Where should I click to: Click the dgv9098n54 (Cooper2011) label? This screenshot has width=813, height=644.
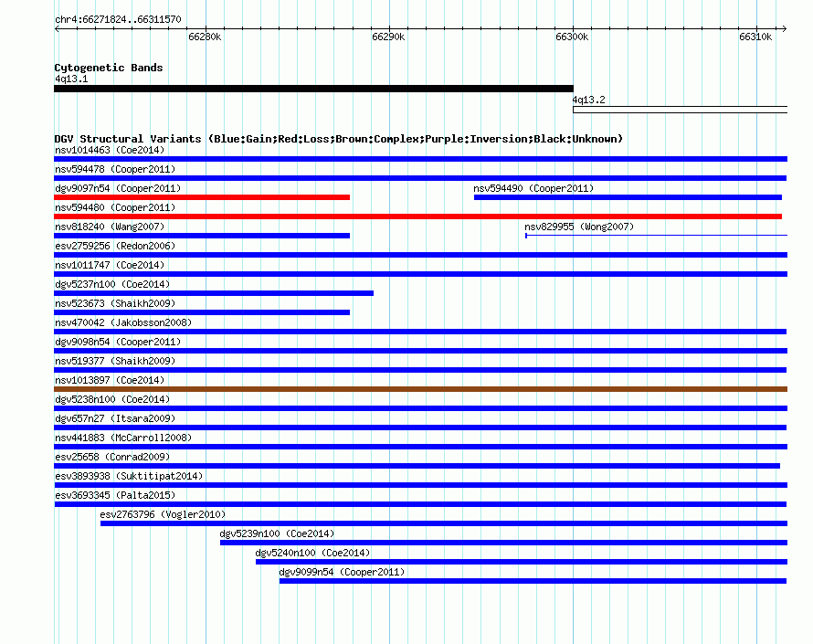coord(118,343)
